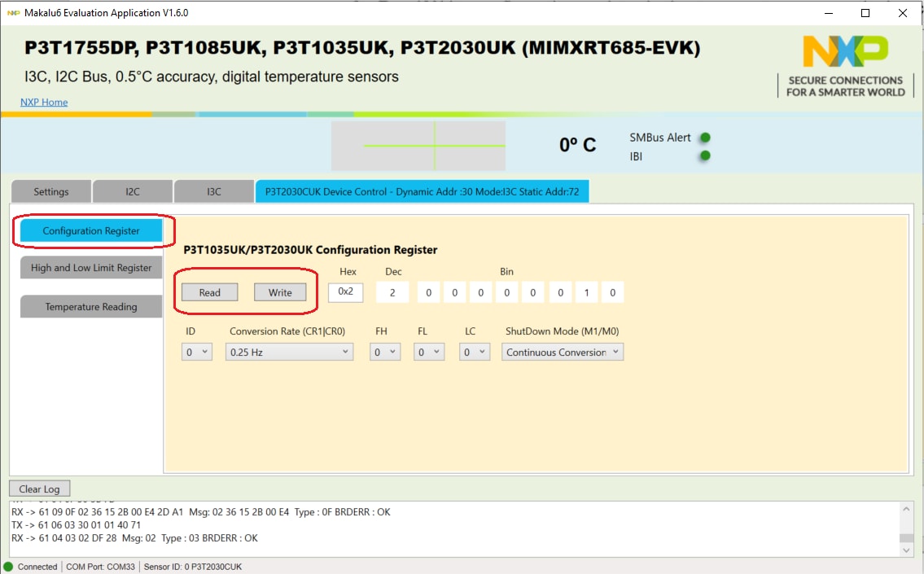Click the green Connected status indicator

(9, 567)
